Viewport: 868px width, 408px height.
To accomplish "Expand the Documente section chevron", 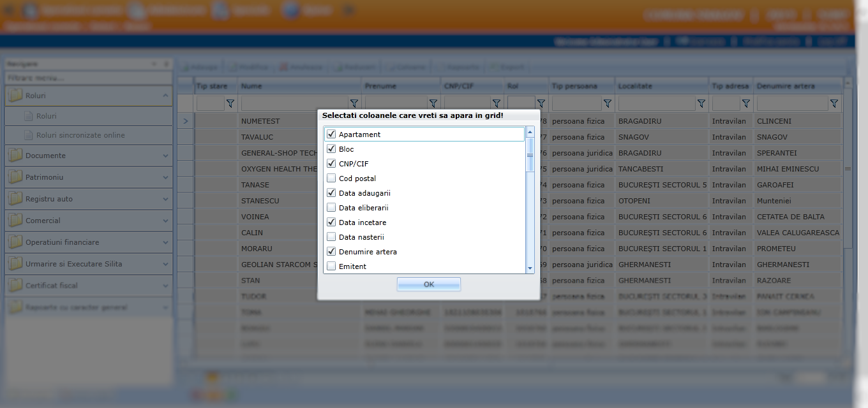I will click(165, 156).
